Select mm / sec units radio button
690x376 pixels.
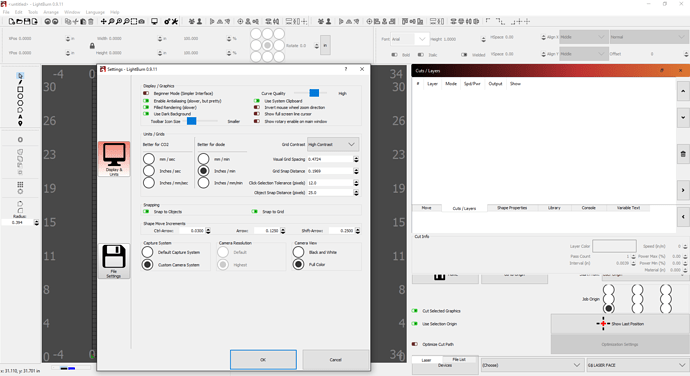tap(149, 159)
